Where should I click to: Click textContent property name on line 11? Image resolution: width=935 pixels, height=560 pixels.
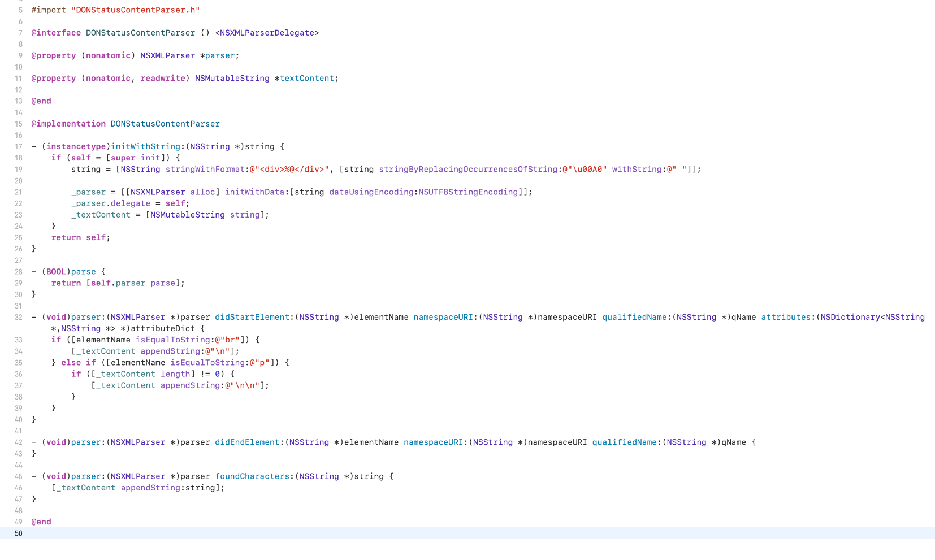[x=306, y=79]
